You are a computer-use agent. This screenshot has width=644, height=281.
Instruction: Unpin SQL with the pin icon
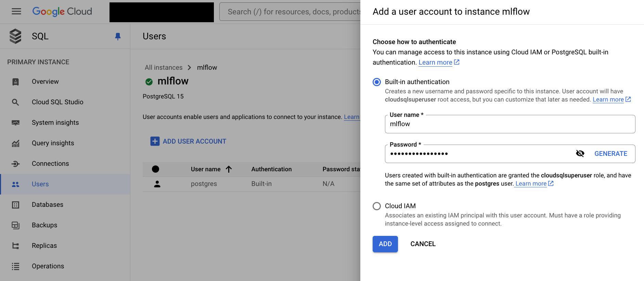point(118,36)
